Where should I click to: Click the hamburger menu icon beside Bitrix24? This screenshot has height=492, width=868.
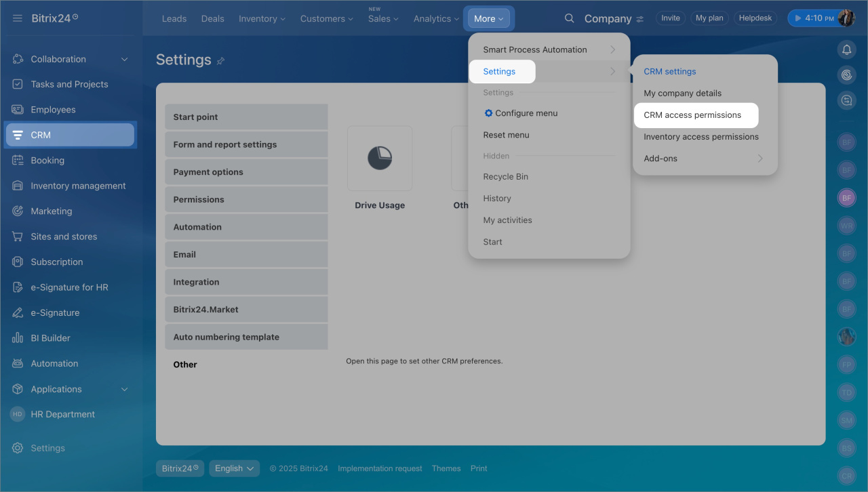tap(18, 18)
